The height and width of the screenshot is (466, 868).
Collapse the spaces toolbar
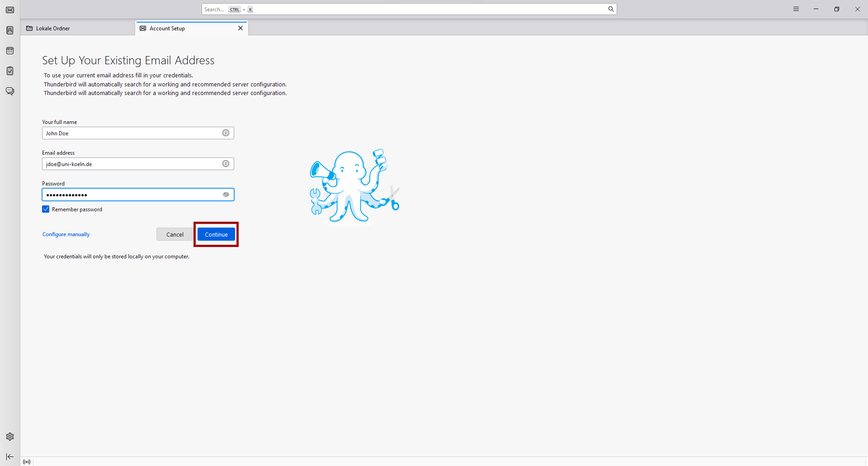[10, 456]
